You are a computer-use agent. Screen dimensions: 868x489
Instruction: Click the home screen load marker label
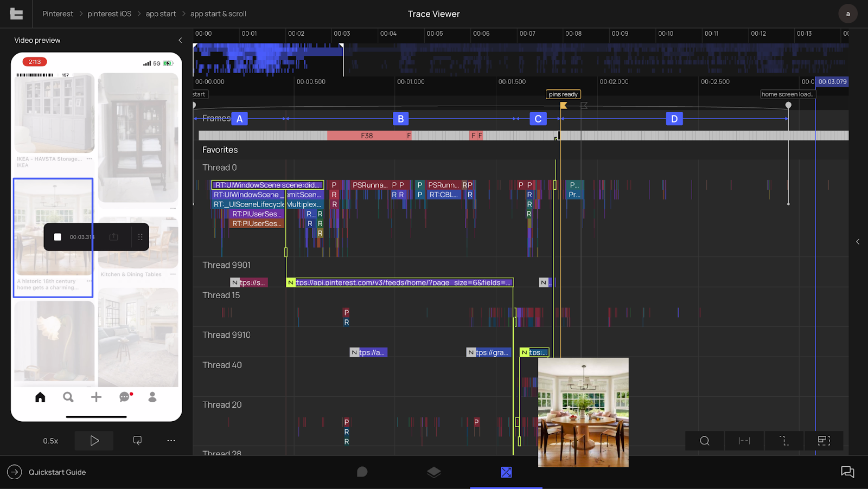click(788, 94)
